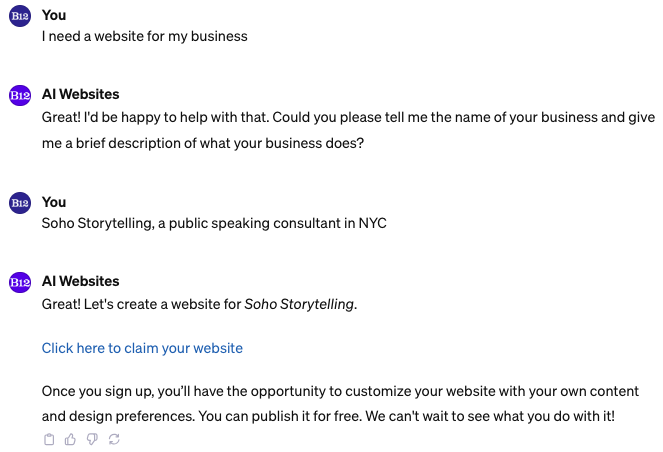
Task: Click message 'I need a website for my business'
Action: (x=144, y=37)
